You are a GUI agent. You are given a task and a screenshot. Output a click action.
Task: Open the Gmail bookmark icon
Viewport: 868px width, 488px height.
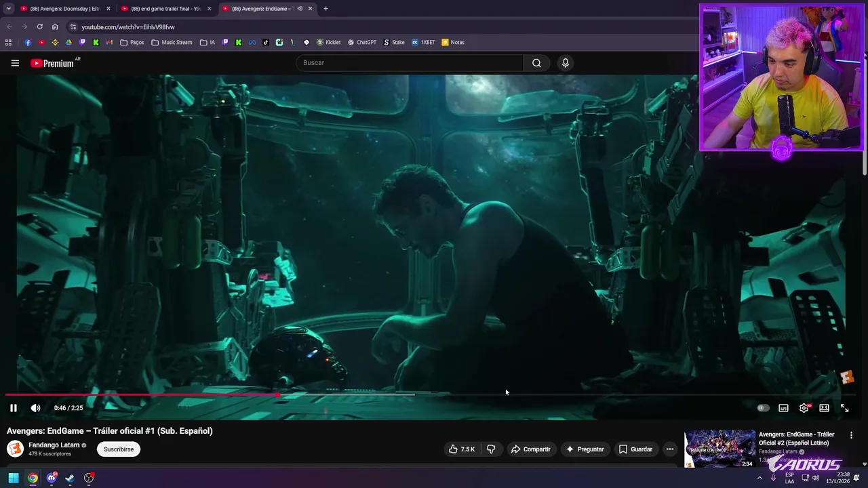pos(109,42)
